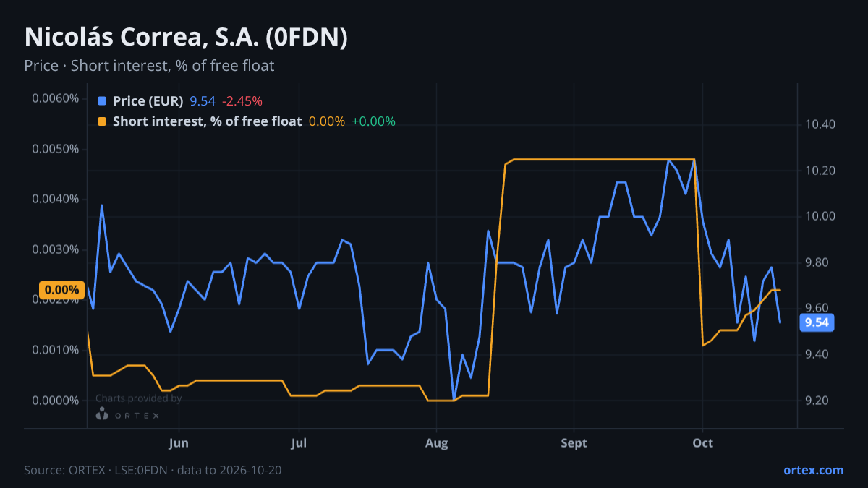Click the orange 0.00% value in the legend
Image resolution: width=868 pixels, height=488 pixels.
327,121
